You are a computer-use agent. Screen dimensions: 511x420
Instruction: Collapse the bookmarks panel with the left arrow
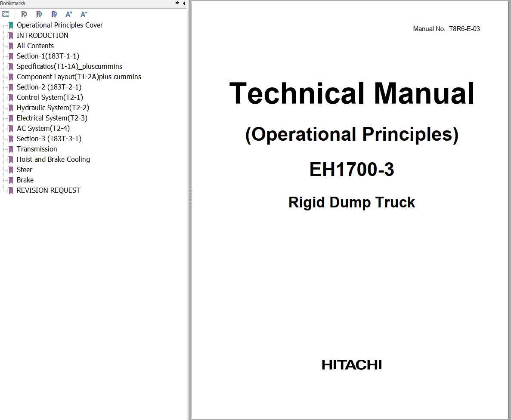click(x=184, y=3)
